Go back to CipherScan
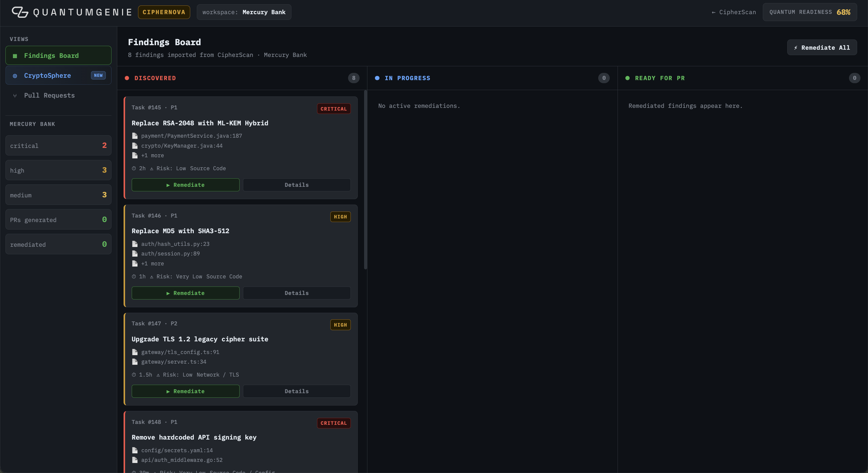The width and height of the screenshot is (868, 473). 734,12
